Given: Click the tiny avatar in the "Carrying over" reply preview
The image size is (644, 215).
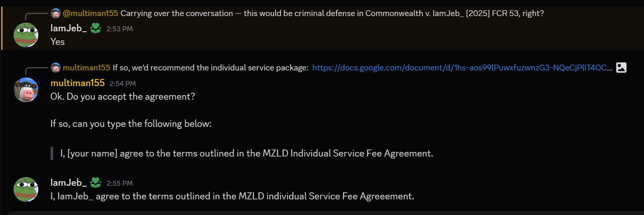Looking at the screenshot, I should [56, 13].
